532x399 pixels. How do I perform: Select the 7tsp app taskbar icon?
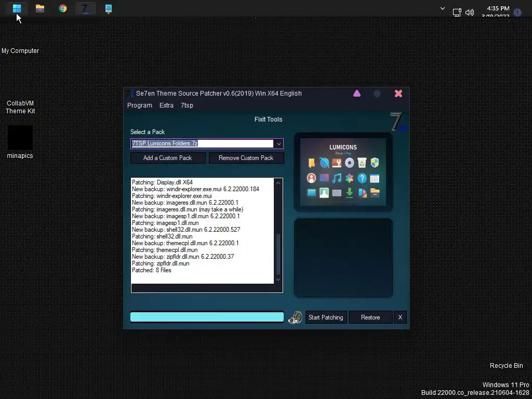coord(85,8)
